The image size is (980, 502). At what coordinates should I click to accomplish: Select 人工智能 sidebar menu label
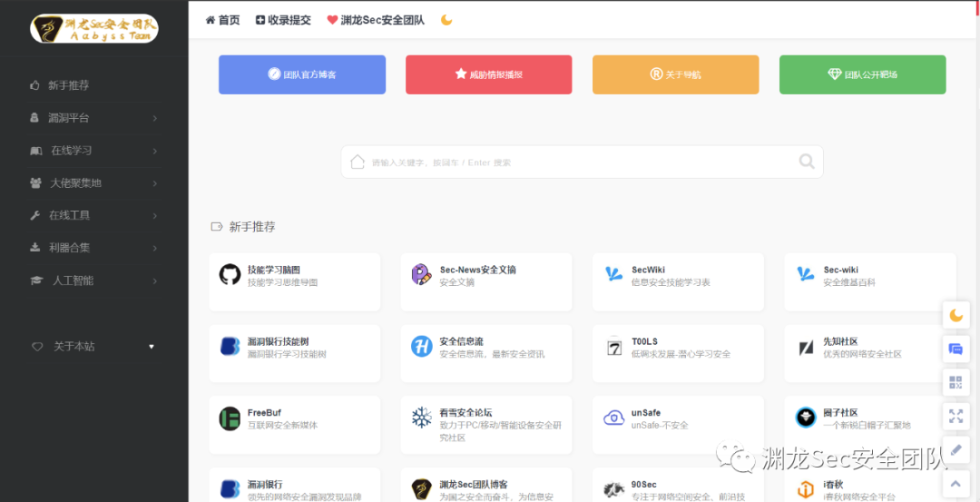click(x=73, y=281)
